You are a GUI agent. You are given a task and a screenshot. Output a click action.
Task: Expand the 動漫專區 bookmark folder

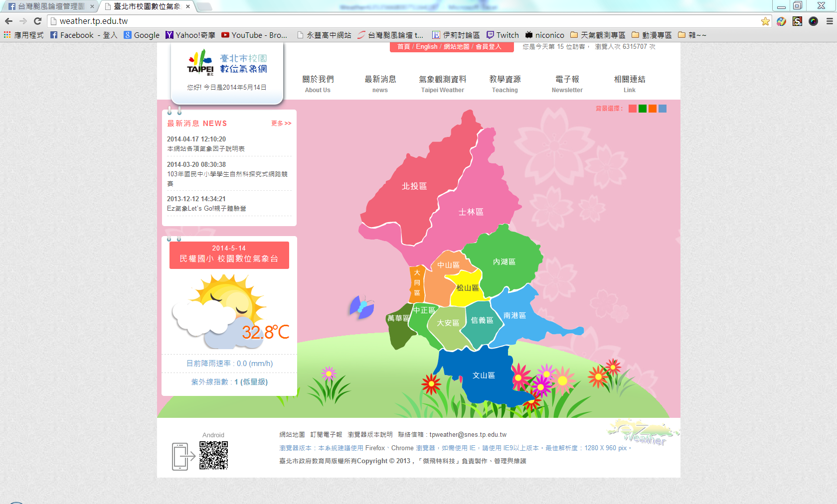pyautogui.click(x=652, y=35)
